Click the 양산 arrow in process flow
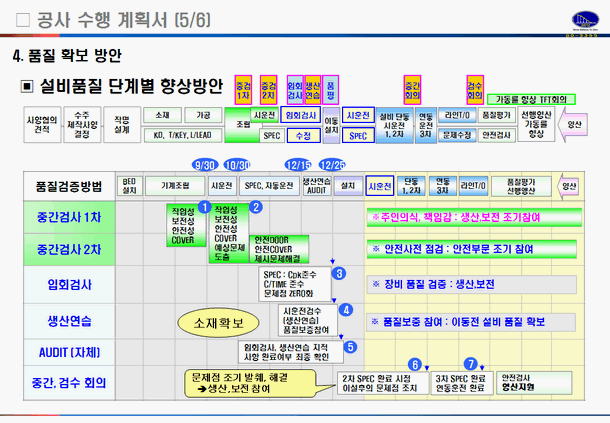 click(574, 124)
